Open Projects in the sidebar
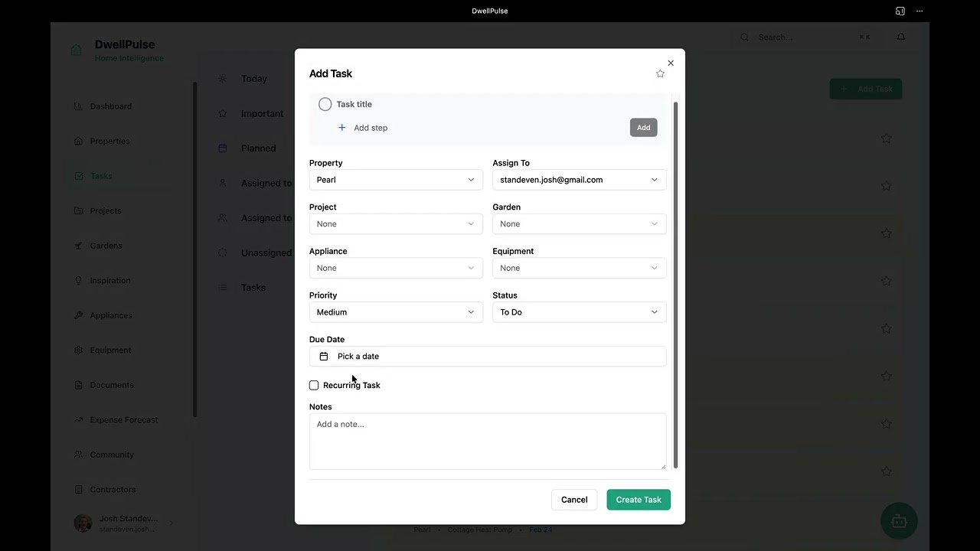Viewport: 980px width, 551px height. pyautogui.click(x=106, y=210)
